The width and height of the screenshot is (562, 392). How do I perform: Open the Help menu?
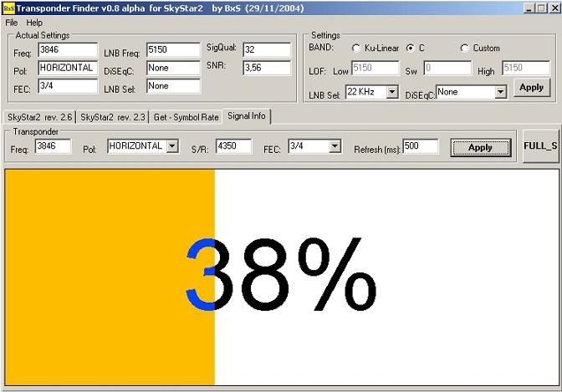pos(34,23)
